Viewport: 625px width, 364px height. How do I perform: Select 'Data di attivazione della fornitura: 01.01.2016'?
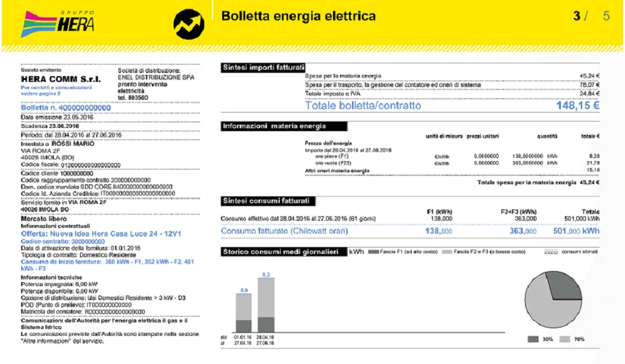coord(81,248)
